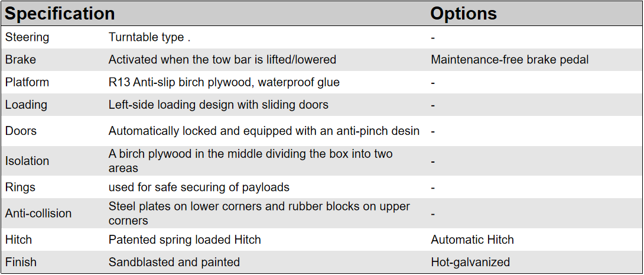Click the Loading row label
Image resolution: width=644 pixels, height=275 pixels.
pyautogui.click(x=26, y=105)
